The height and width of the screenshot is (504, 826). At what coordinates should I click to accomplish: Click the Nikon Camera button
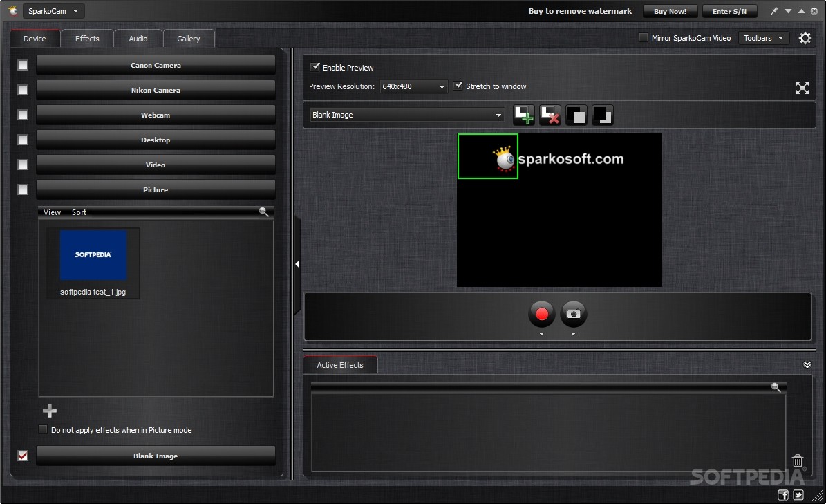coord(156,90)
